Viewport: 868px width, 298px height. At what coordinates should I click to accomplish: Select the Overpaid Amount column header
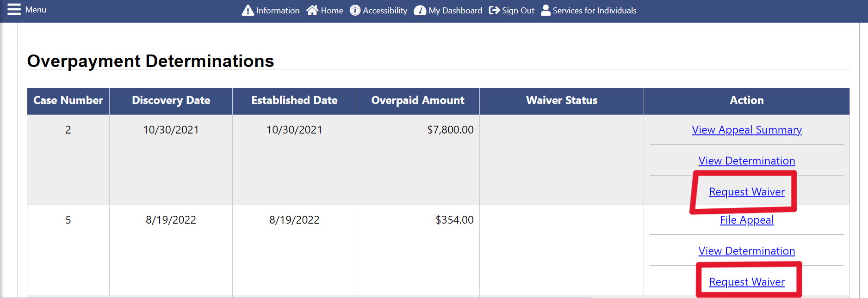tap(417, 100)
